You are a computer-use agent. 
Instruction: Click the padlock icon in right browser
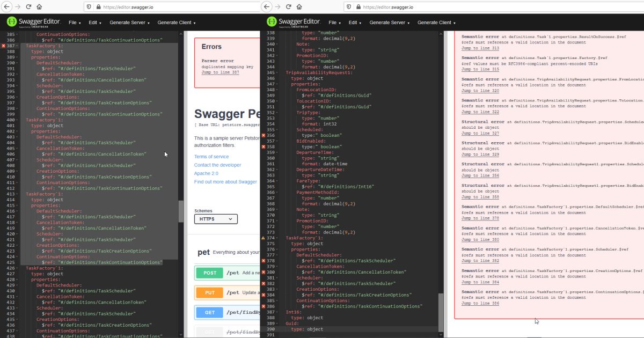(x=358, y=7)
